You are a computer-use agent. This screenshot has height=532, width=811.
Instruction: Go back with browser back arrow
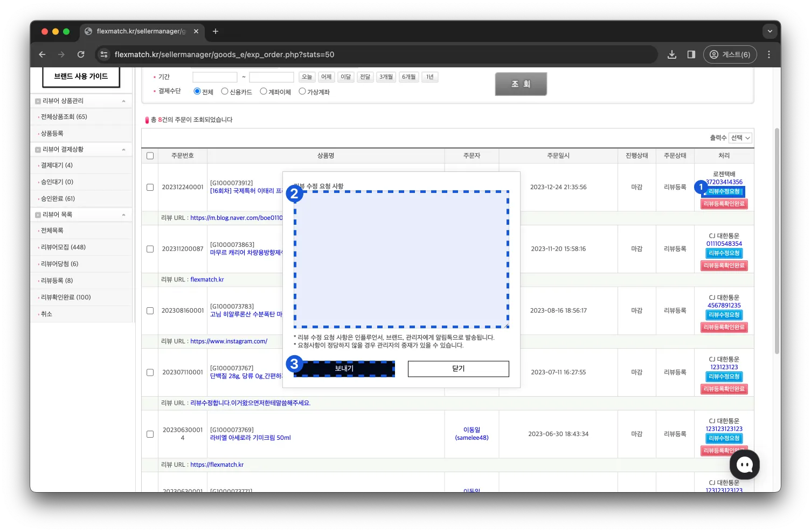42,54
